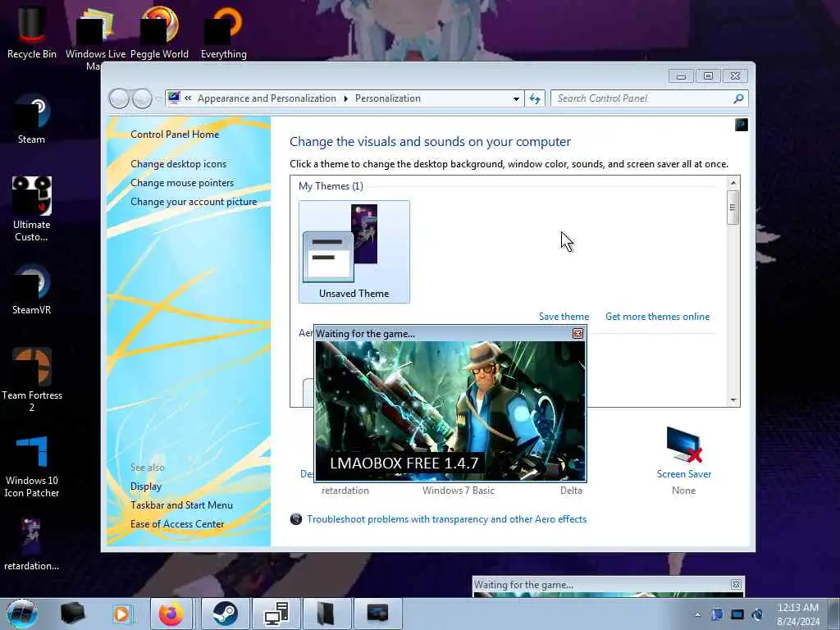Image resolution: width=840 pixels, height=630 pixels.
Task: Expand the address bar history dropdown
Action: pyautogui.click(x=516, y=98)
